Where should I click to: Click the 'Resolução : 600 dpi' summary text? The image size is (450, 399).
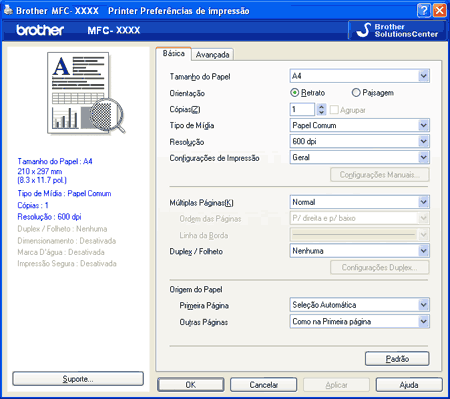click(49, 217)
